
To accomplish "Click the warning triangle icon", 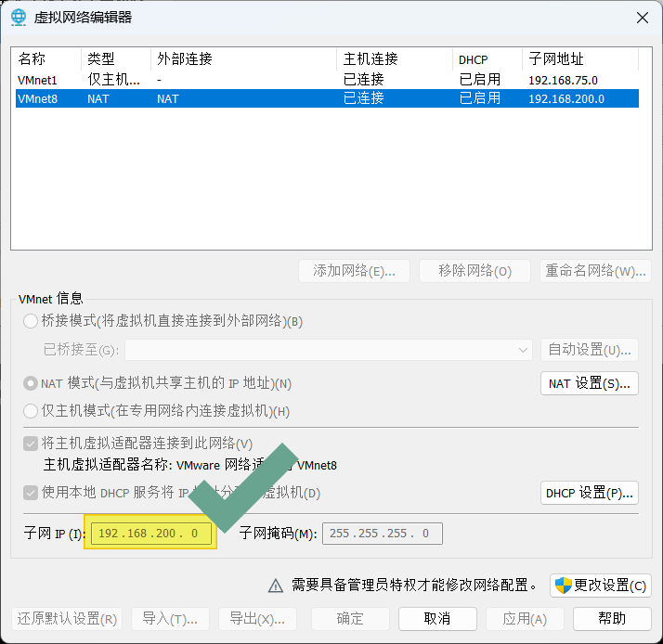I will [x=275, y=586].
